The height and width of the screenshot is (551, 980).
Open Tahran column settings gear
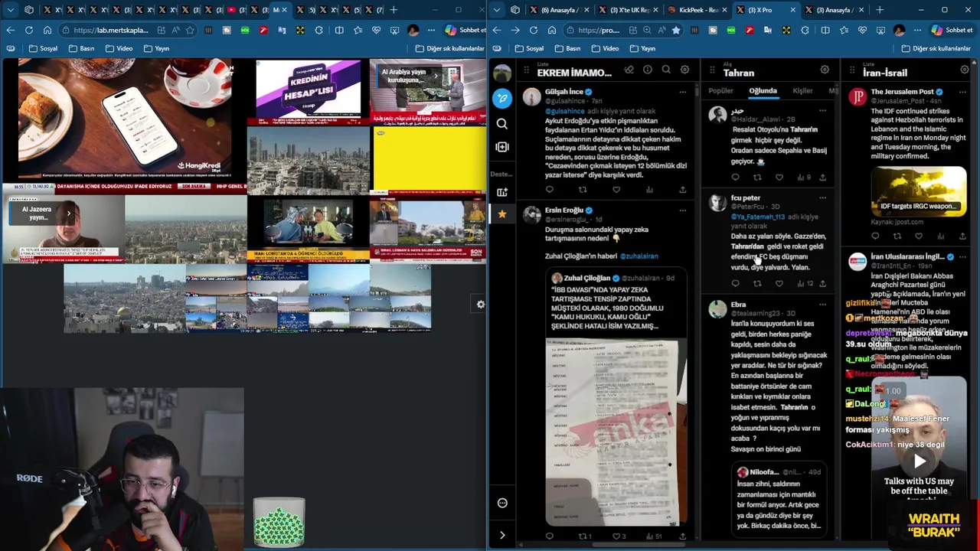click(825, 70)
